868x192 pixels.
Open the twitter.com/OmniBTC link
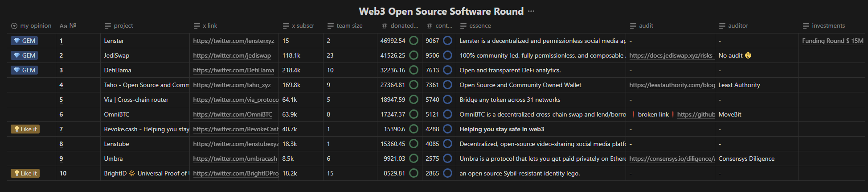(233, 114)
